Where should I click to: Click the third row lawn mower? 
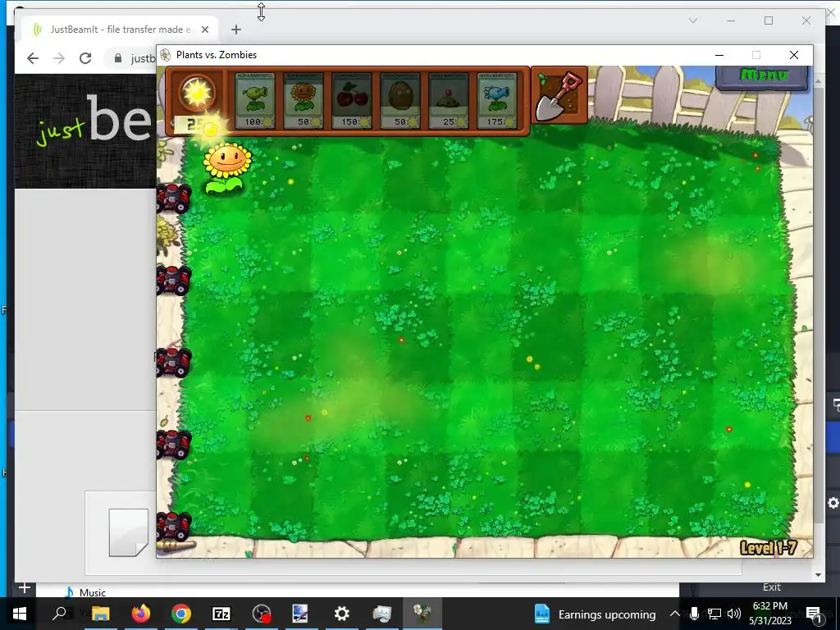[174, 362]
